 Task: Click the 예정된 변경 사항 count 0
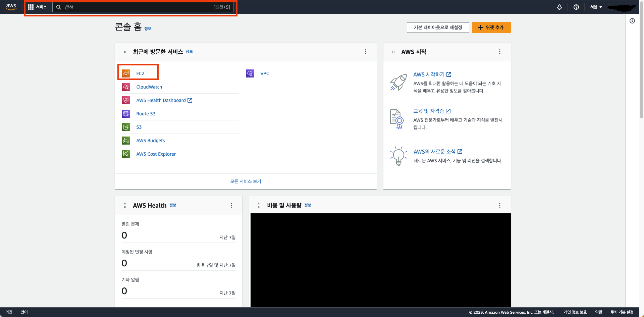pos(124,263)
